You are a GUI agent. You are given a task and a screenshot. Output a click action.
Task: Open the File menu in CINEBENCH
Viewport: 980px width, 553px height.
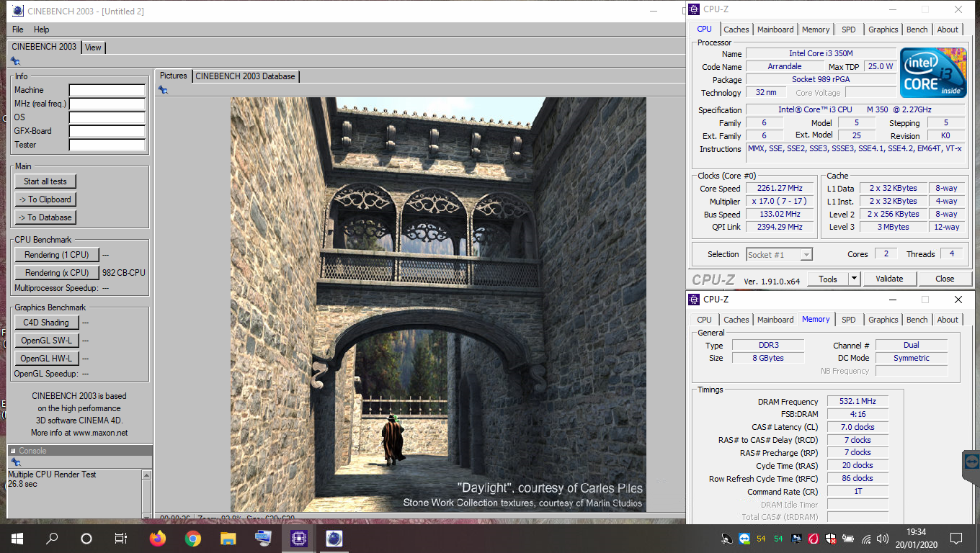(18, 30)
